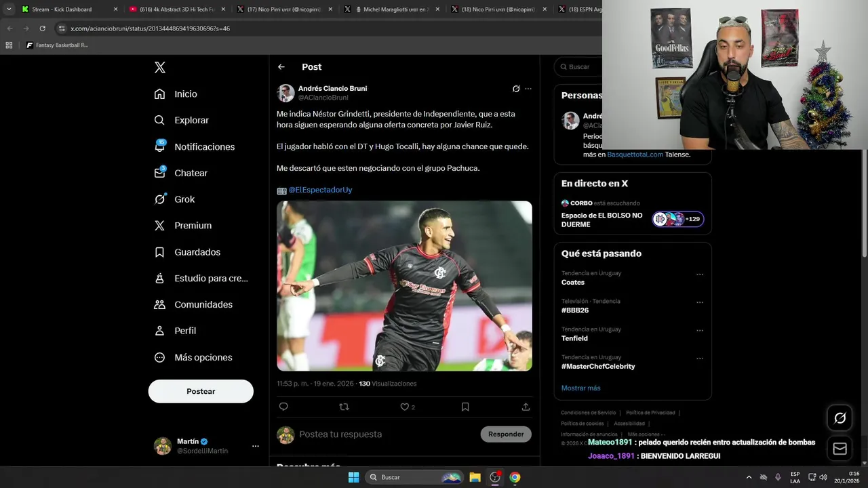Screen dimensions: 868x488
Task: Open more options for Coates trend
Action: (700, 274)
